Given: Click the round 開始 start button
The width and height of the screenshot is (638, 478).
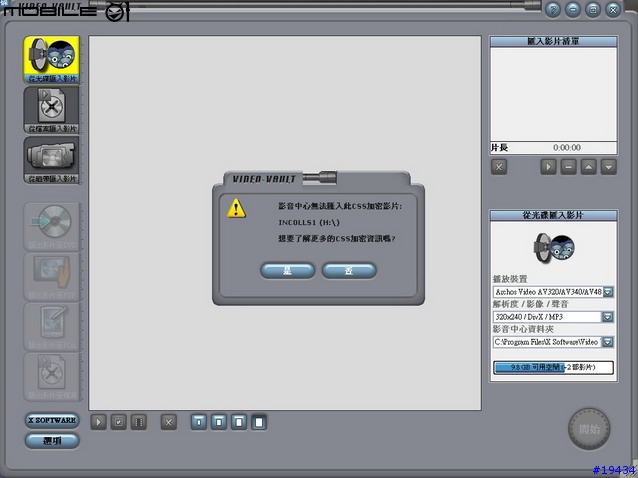Looking at the screenshot, I should [589, 429].
